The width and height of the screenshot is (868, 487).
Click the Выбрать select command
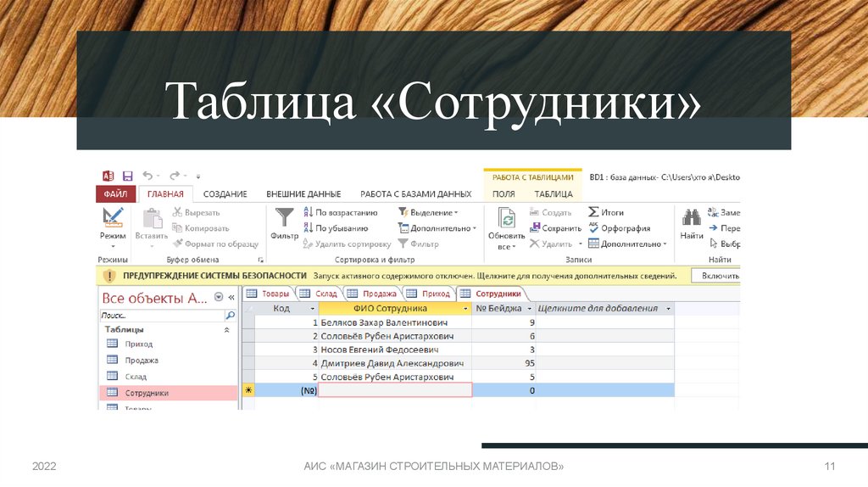724,243
